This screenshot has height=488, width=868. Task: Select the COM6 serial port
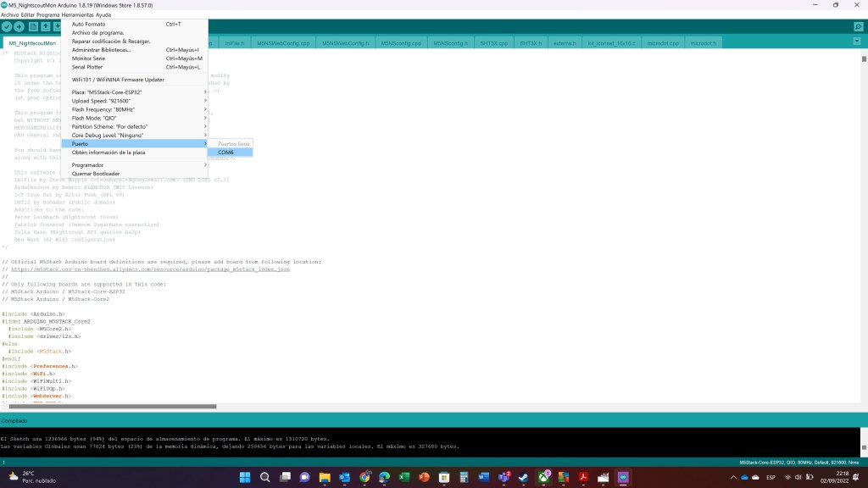pyautogui.click(x=225, y=152)
